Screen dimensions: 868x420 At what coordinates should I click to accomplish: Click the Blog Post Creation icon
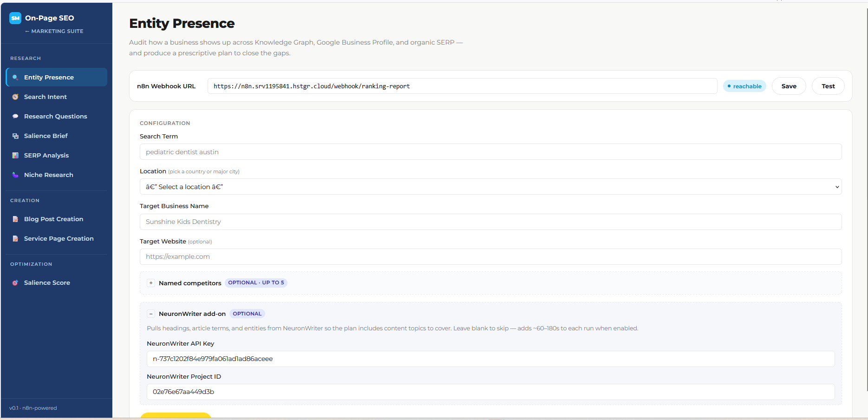15,219
